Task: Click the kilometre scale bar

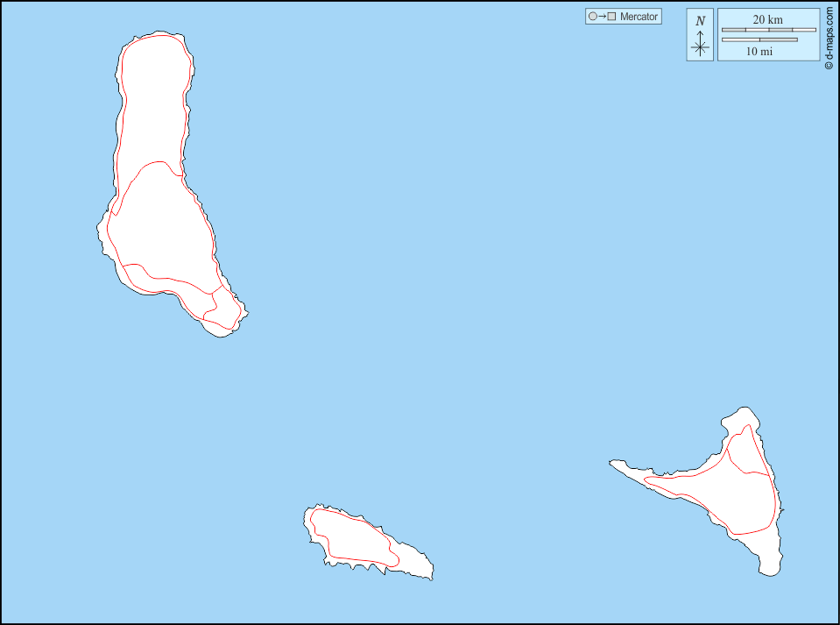Action: tap(768, 30)
